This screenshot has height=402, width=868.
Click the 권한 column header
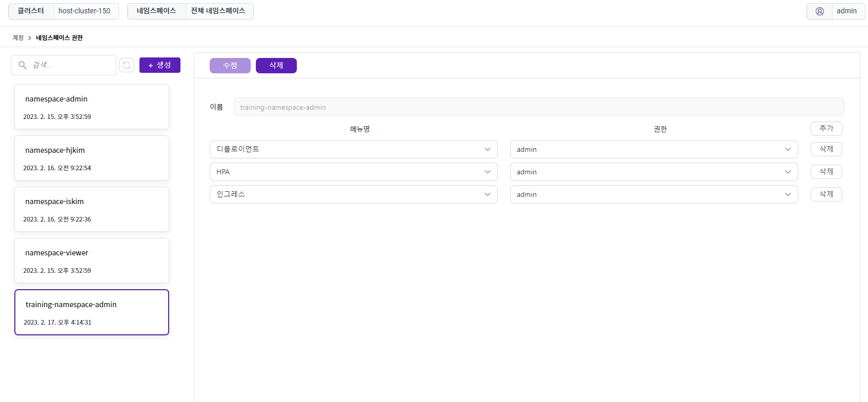pos(660,129)
